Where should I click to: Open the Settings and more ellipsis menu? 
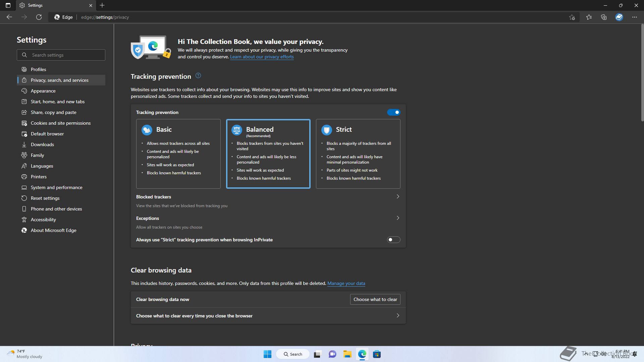pyautogui.click(x=634, y=17)
